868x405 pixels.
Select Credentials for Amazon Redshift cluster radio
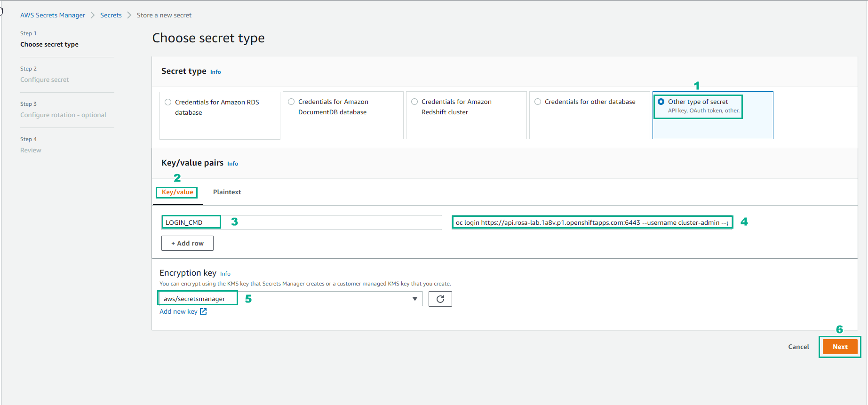[x=414, y=102]
